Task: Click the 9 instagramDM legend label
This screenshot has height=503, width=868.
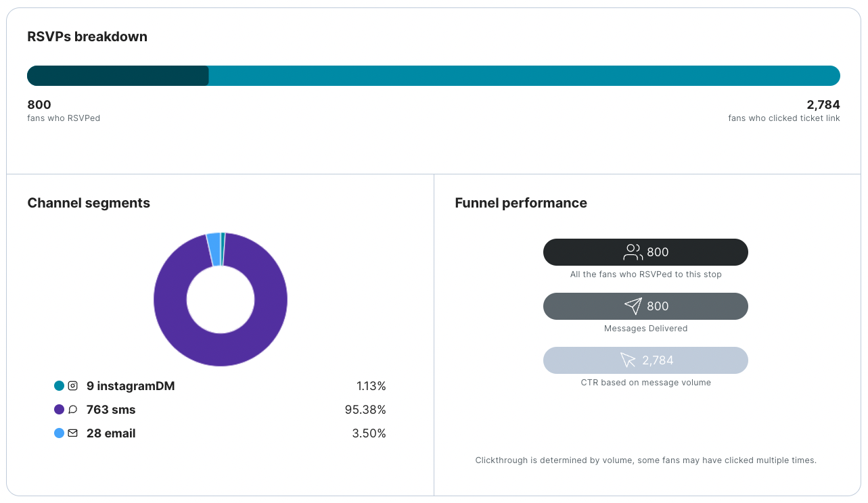Action: coord(131,386)
